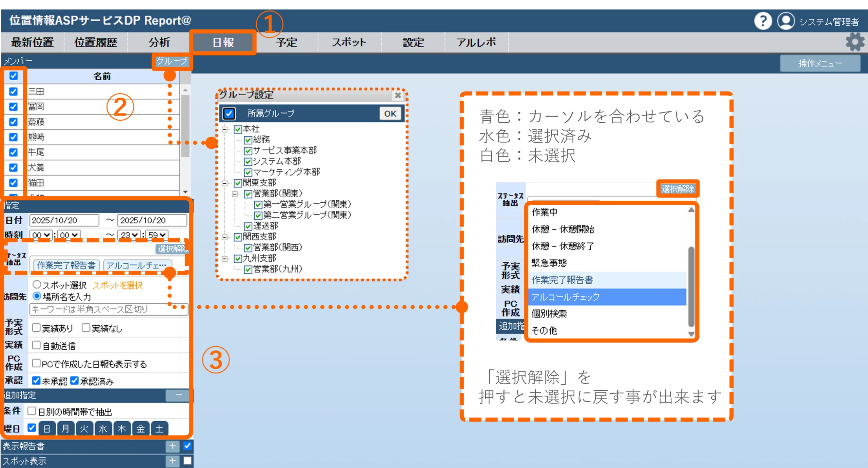Open the アルレポ tab
The width and height of the screenshot is (868, 468).
[x=476, y=42]
